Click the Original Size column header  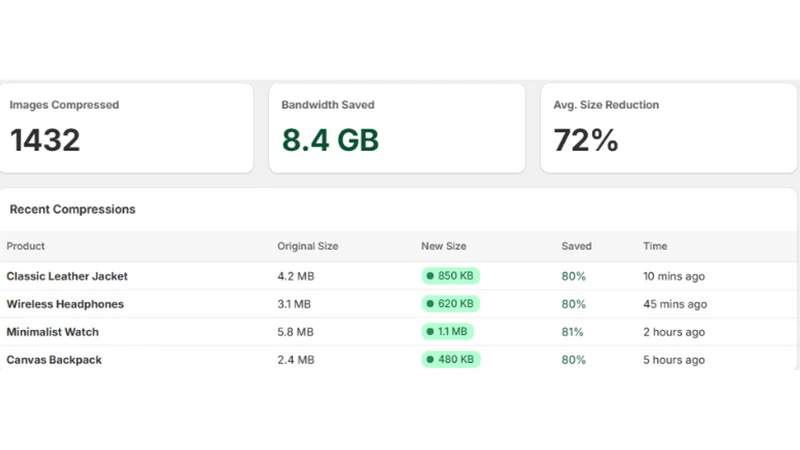[308, 246]
